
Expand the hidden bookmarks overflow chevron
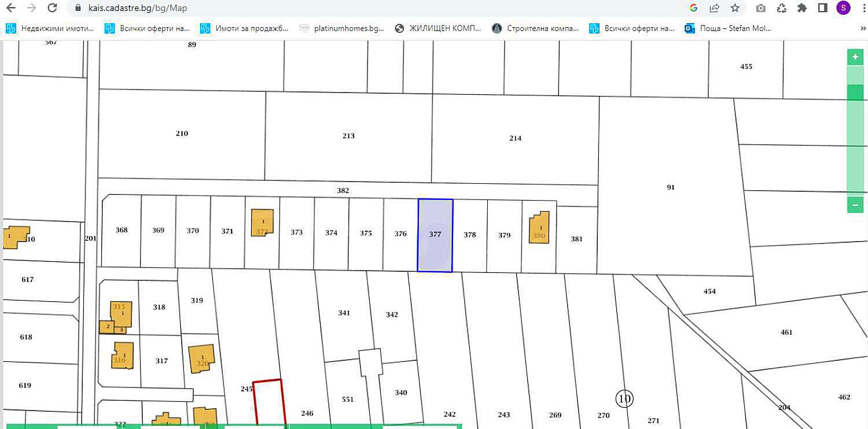[x=862, y=28]
